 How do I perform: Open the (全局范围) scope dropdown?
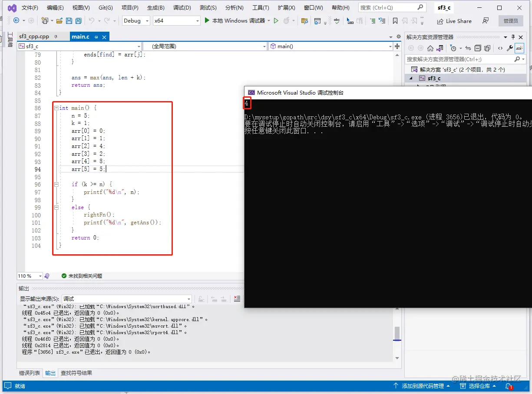pos(205,46)
